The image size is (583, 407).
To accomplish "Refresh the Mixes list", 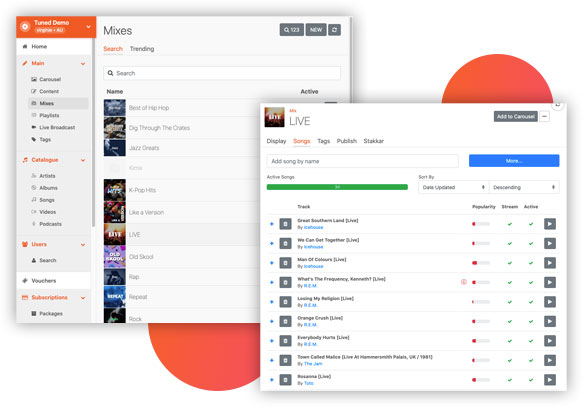I will pos(334,30).
